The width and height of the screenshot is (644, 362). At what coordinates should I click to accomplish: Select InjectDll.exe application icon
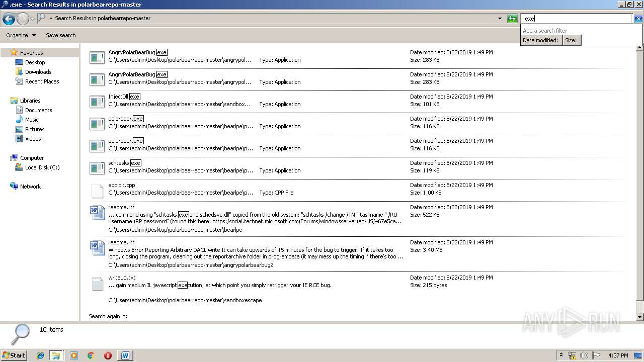click(x=97, y=102)
